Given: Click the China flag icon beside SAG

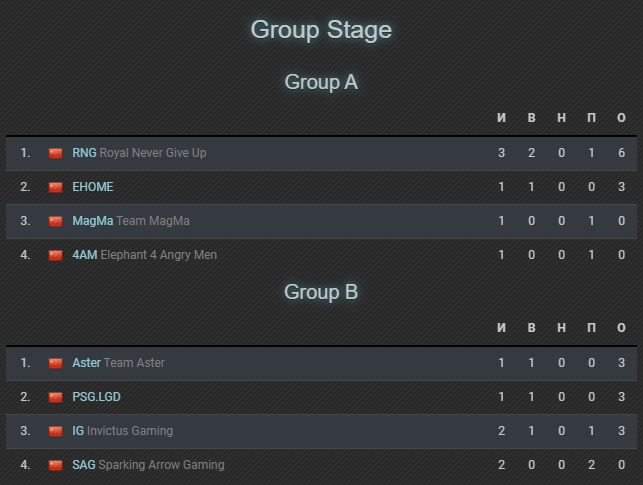Looking at the screenshot, I should [55, 465].
